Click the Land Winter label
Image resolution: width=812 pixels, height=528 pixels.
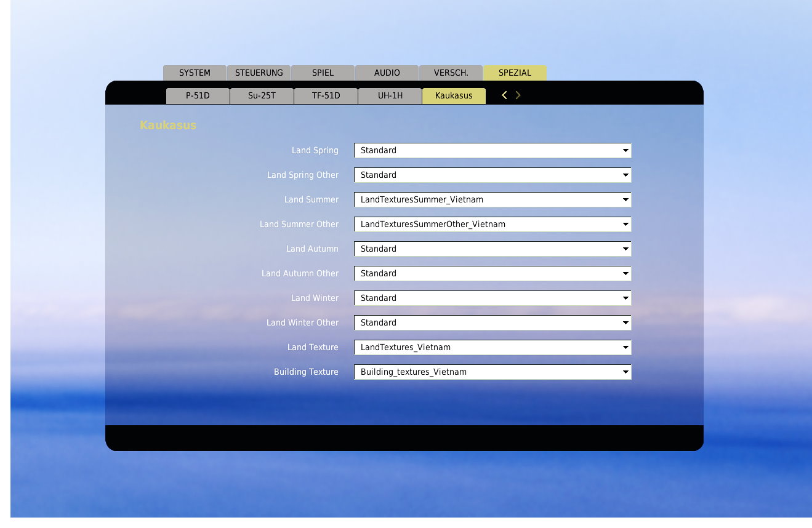315,298
